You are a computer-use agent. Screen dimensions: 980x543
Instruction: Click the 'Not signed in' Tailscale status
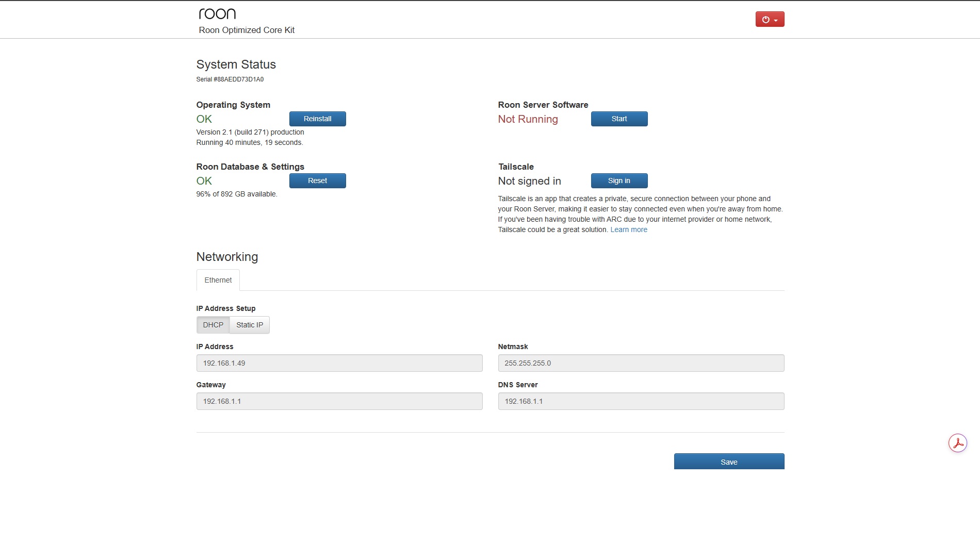pyautogui.click(x=529, y=181)
